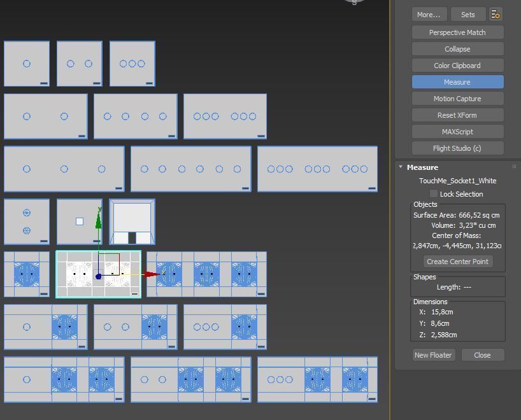Click the X dimension 15,8cm value
Viewport: 521px width, 420px height.
[x=442, y=312]
